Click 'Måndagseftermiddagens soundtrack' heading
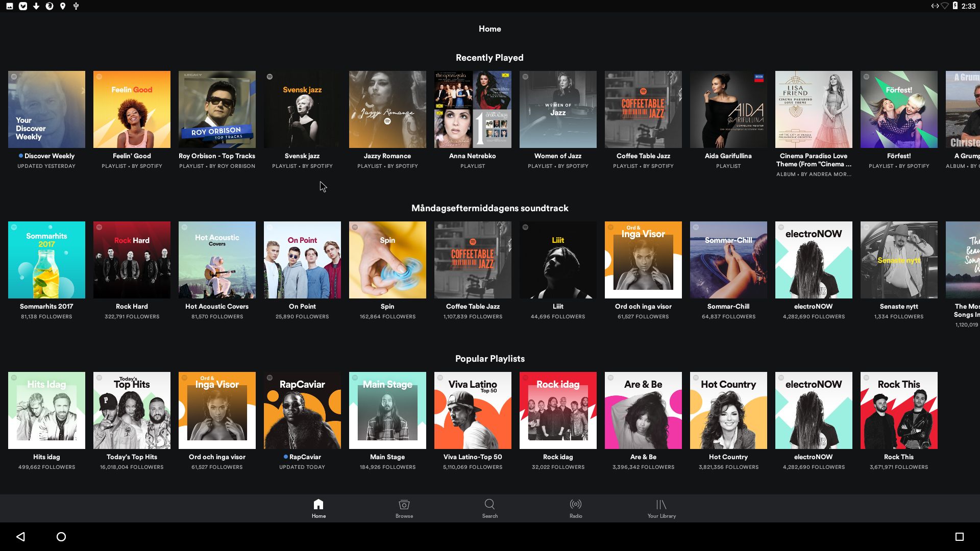The height and width of the screenshot is (551, 980). 490,208
